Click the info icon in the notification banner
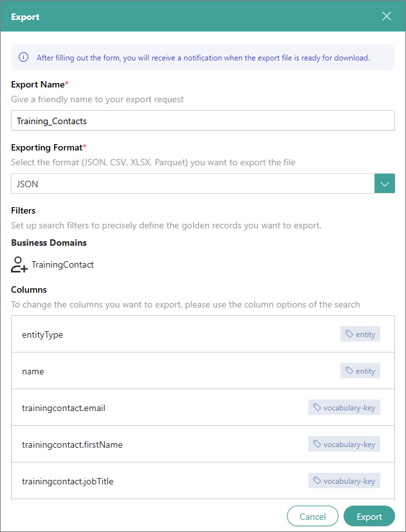The height and width of the screenshot is (532, 406). coord(23,57)
